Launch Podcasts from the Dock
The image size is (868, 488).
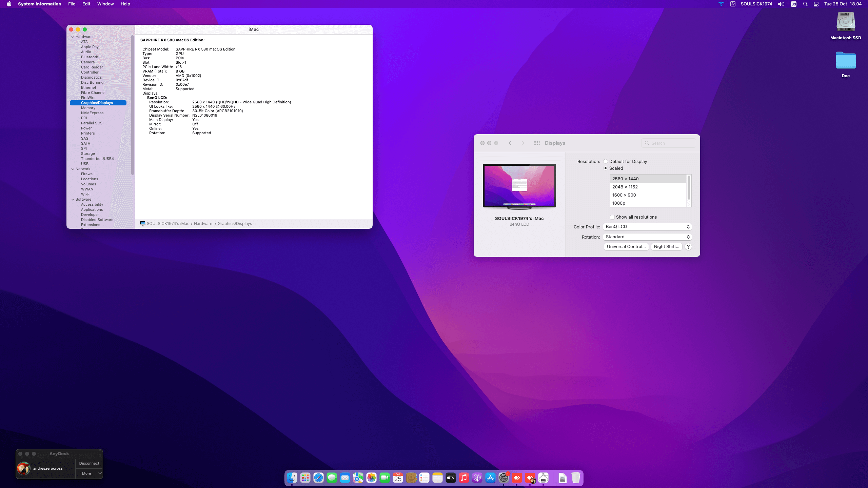[x=477, y=478]
